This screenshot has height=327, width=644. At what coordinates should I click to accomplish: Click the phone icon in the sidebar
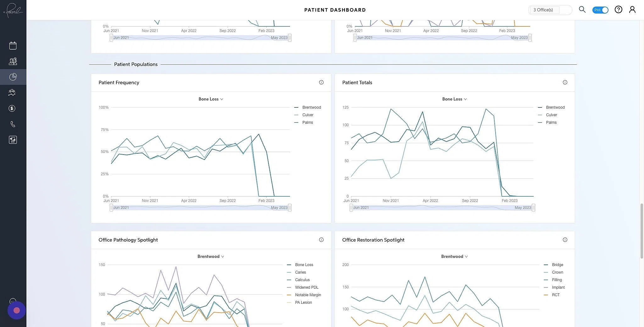click(x=13, y=124)
